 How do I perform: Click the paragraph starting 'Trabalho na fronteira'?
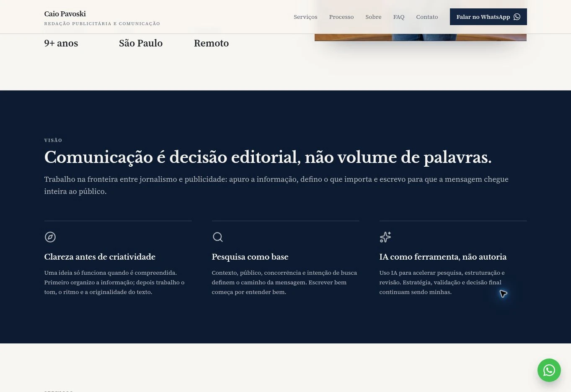pyautogui.click(x=276, y=185)
